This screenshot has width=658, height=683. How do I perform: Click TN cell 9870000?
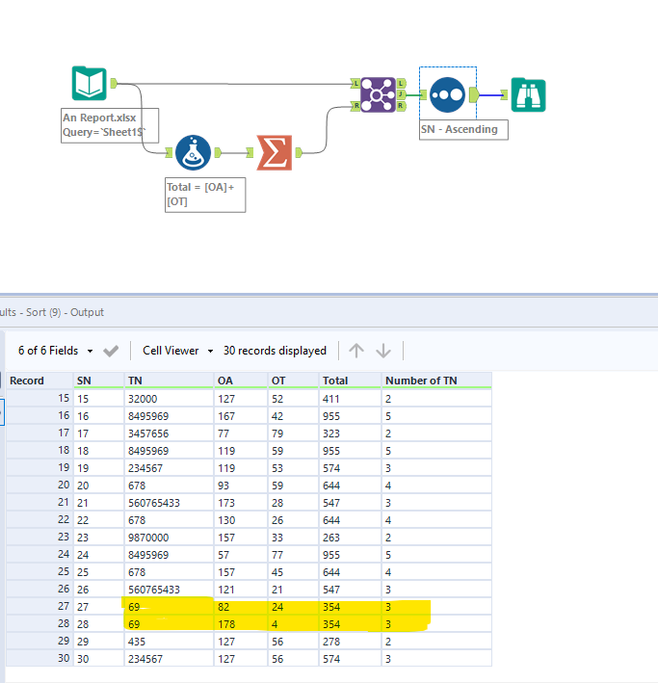pyautogui.click(x=169, y=538)
